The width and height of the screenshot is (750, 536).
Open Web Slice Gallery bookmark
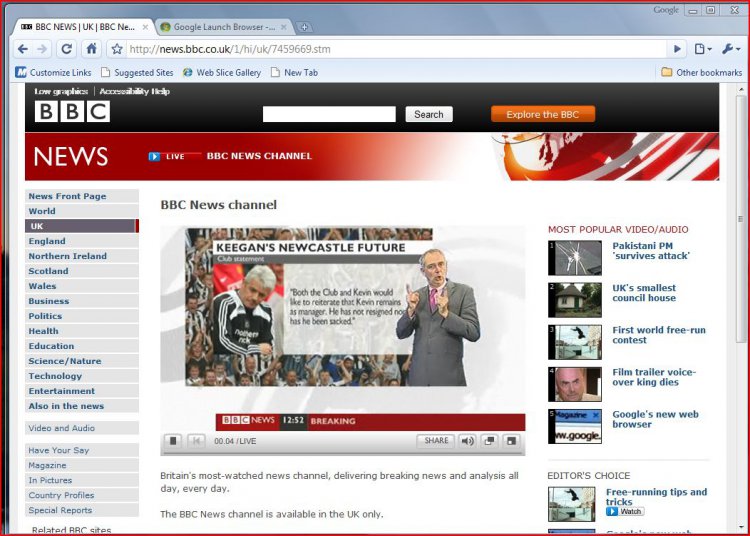click(222, 73)
